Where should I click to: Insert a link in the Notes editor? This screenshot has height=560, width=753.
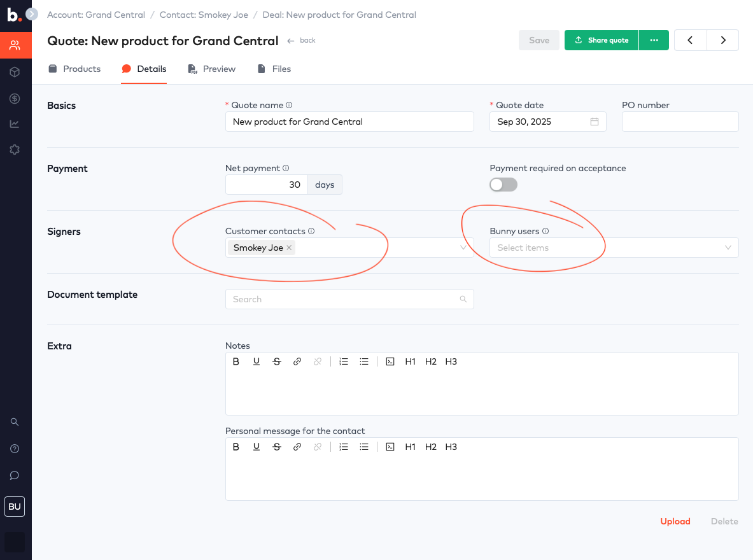(297, 361)
